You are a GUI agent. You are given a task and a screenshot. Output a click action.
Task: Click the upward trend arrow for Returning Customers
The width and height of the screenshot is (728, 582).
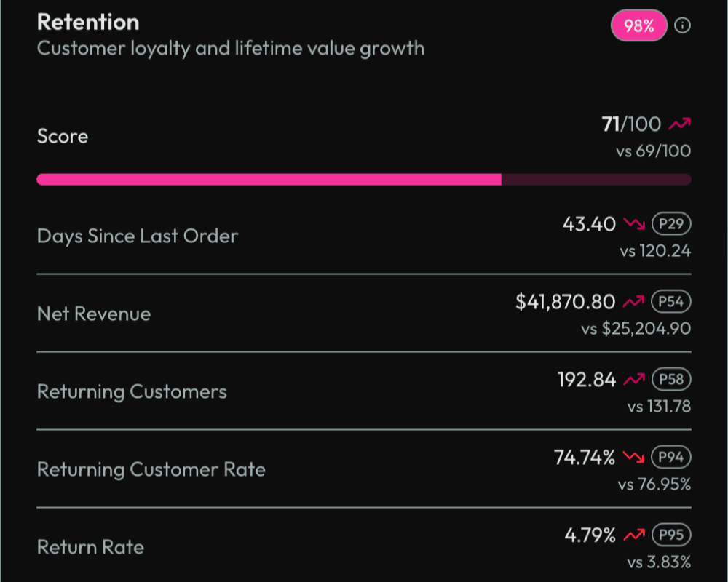tap(633, 380)
